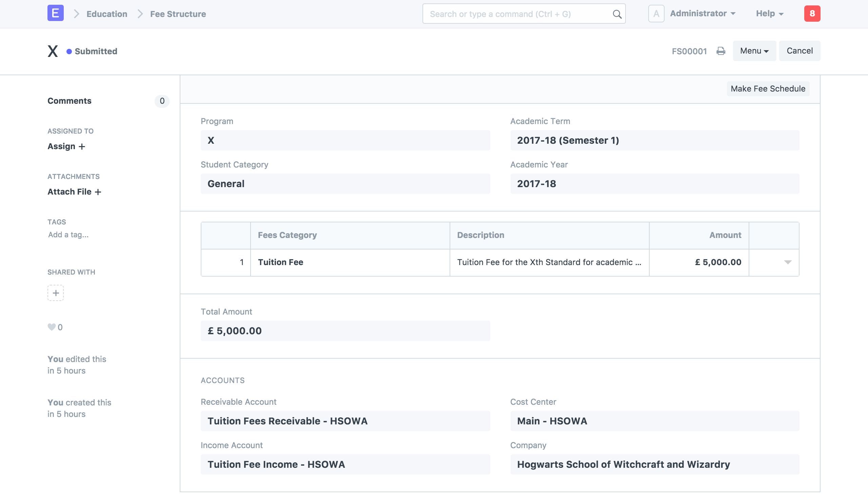Click the search magnifier icon

point(617,14)
